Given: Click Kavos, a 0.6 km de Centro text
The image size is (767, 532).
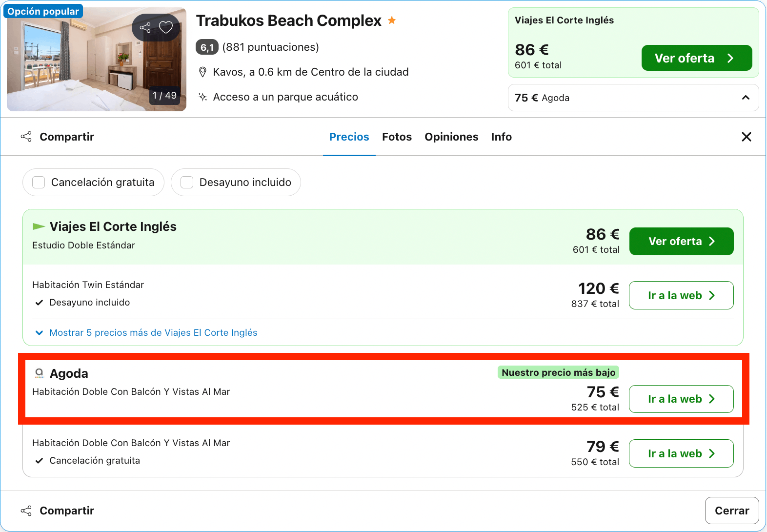Looking at the screenshot, I should tap(311, 72).
